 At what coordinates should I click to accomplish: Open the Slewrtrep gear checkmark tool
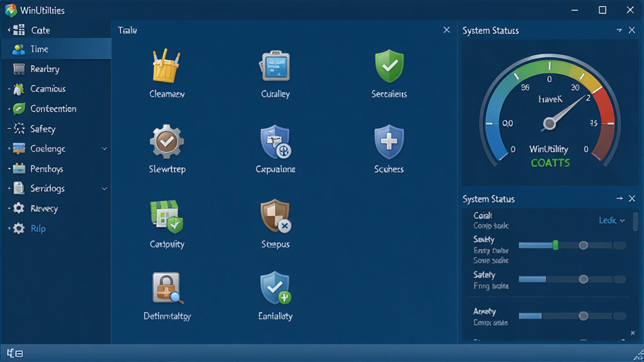coord(166,141)
